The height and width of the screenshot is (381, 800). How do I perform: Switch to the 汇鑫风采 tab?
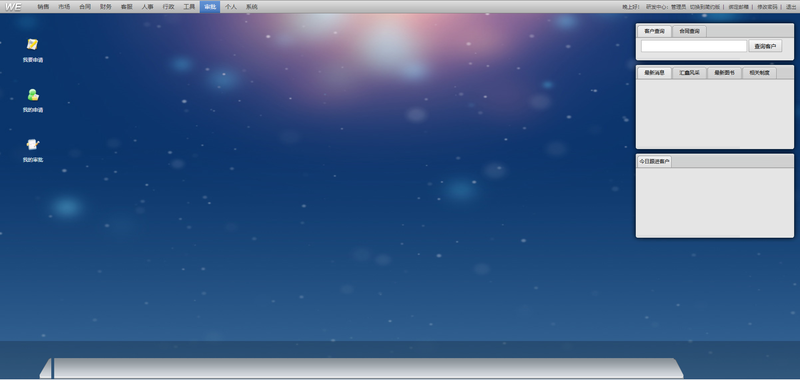click(689, 73)
